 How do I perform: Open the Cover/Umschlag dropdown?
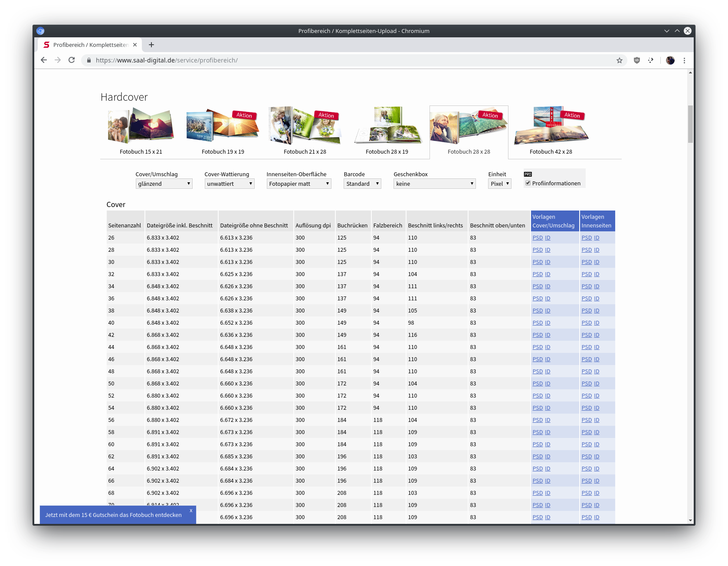click(x=164, y=184)
